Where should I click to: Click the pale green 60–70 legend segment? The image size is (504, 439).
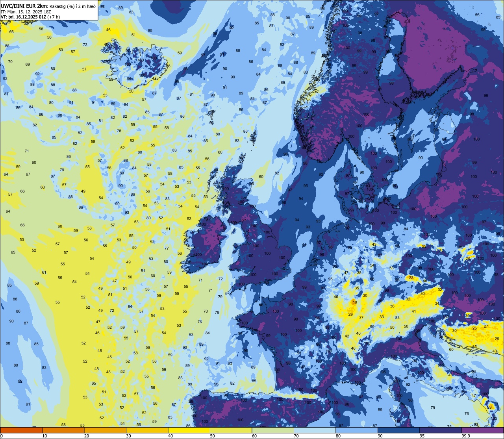pyautogui.click(x=273, y=430)
